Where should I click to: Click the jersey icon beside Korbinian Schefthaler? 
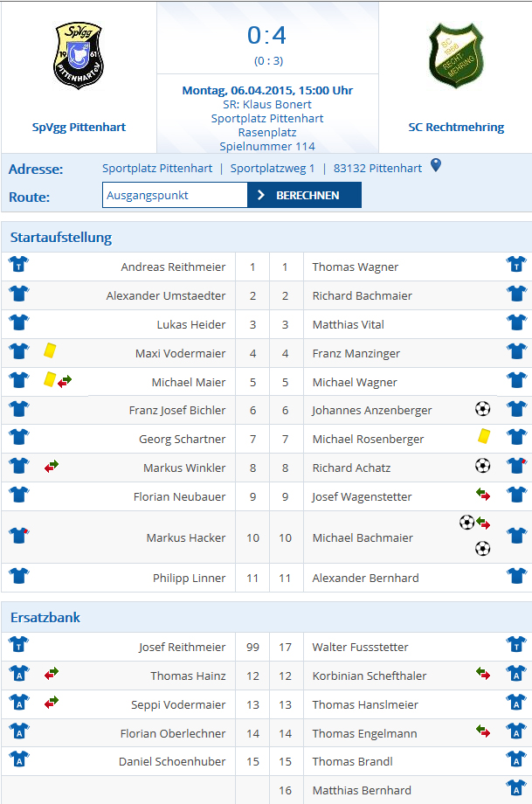click(516, 673)
